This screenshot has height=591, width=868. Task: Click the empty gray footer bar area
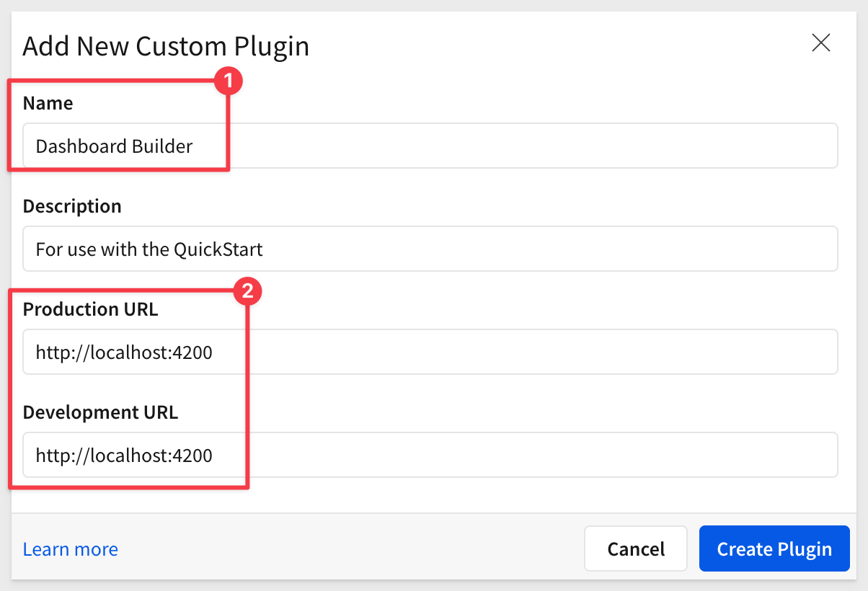[x=346, y=549]
